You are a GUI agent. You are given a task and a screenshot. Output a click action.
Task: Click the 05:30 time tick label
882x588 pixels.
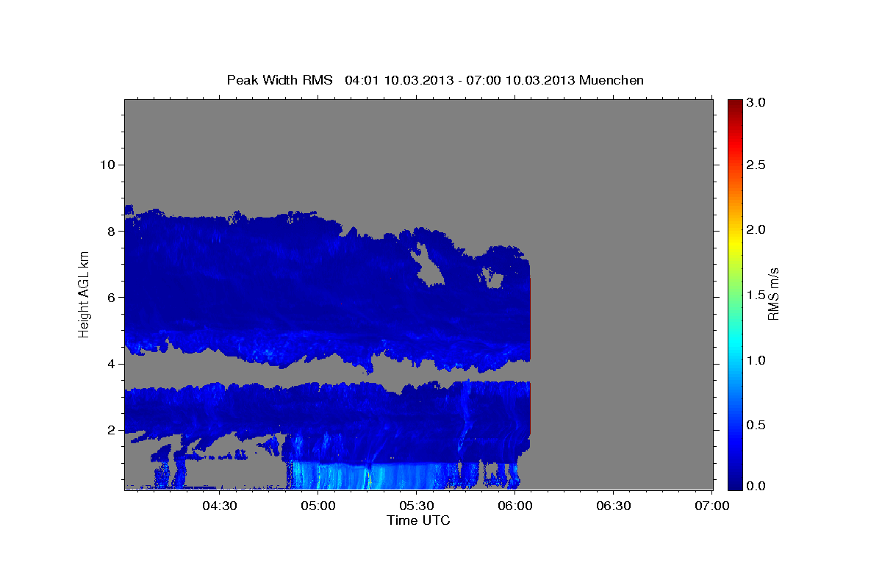coord(416,506)
